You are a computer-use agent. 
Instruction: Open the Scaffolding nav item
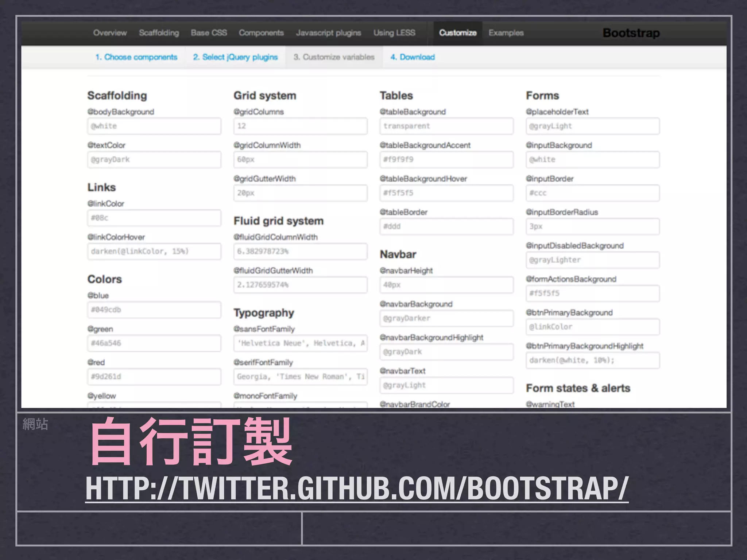159,33
